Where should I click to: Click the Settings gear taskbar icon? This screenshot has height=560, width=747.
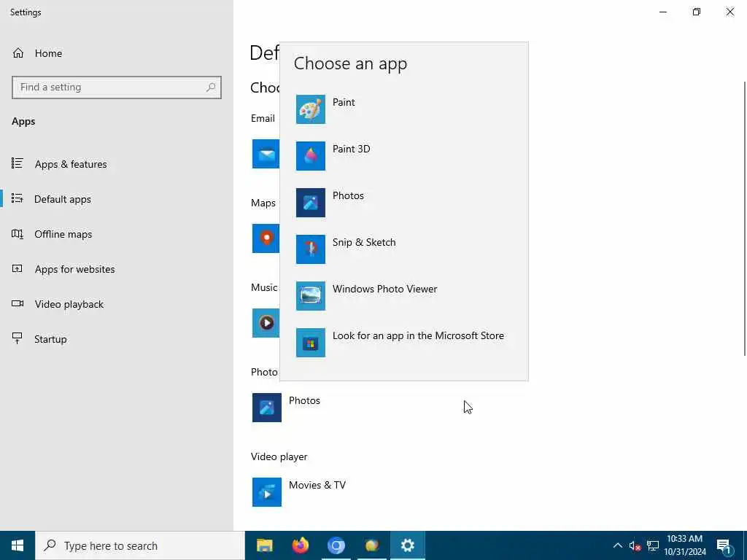(407, 545)
